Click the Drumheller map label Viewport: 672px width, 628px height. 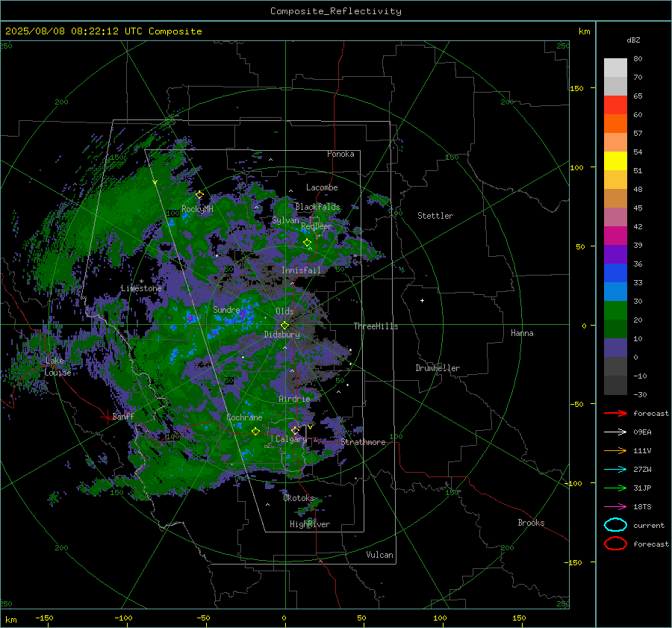(438, 368)
